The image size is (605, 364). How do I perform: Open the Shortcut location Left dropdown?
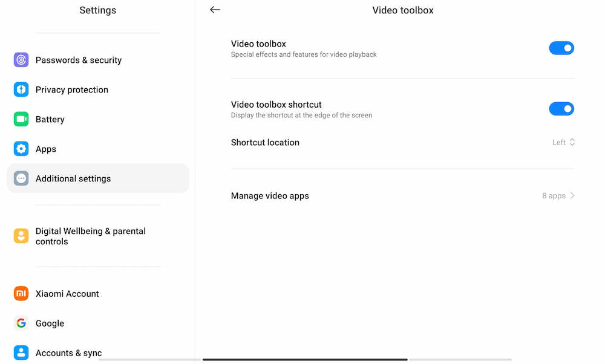(x=563, y=142)
